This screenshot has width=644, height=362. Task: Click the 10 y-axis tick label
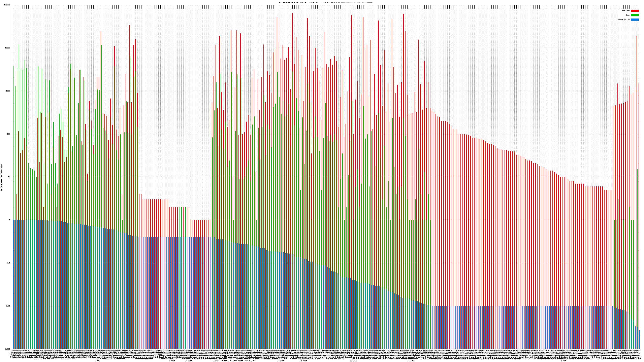coord(9,177)
